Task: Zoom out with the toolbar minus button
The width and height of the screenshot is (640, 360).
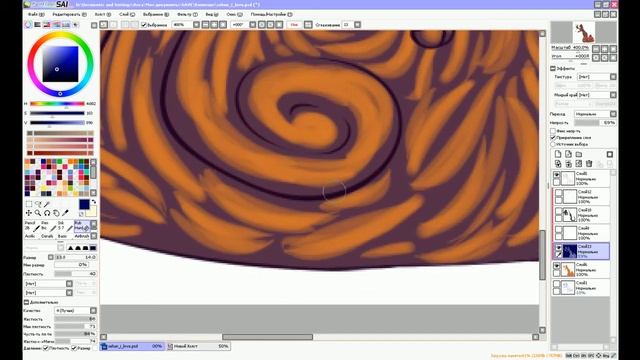Action: 205,25
